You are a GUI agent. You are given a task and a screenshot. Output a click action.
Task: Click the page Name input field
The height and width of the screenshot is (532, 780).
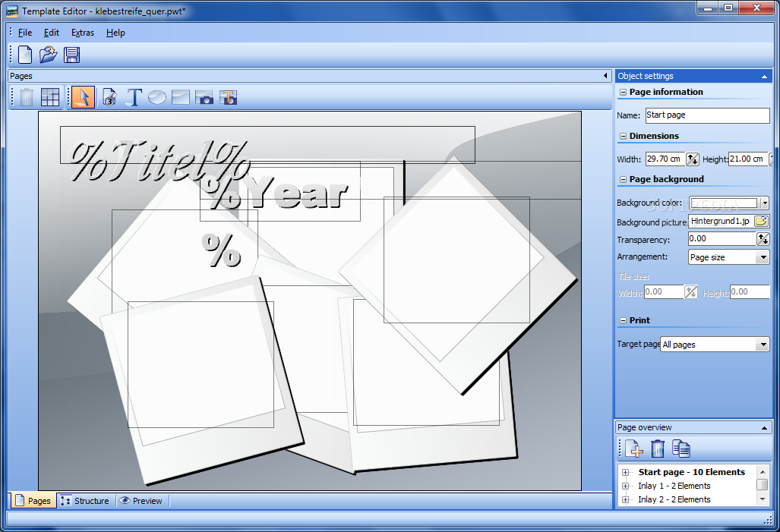(x=707, y=115)
